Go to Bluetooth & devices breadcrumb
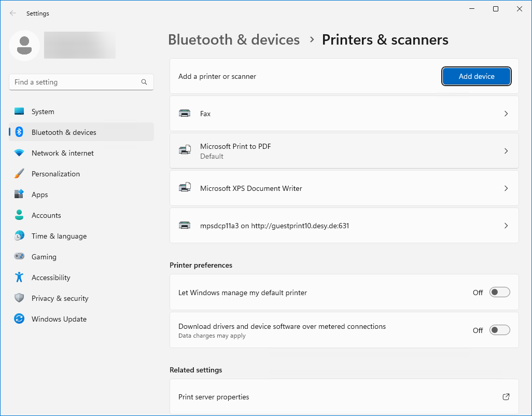Image resolution: width=532 pixels, height=416 pixels. tap(234, 40)
